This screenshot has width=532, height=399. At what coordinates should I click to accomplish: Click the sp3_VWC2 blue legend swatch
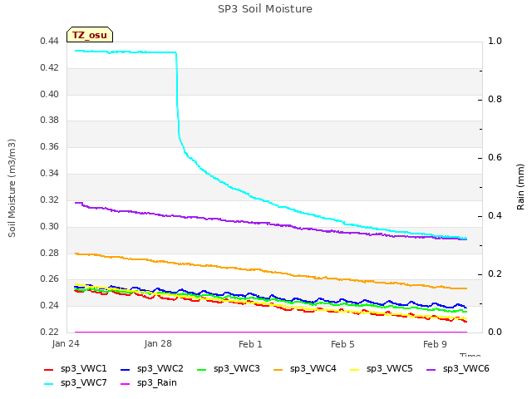pyautogui.click(x=126, y=370)
